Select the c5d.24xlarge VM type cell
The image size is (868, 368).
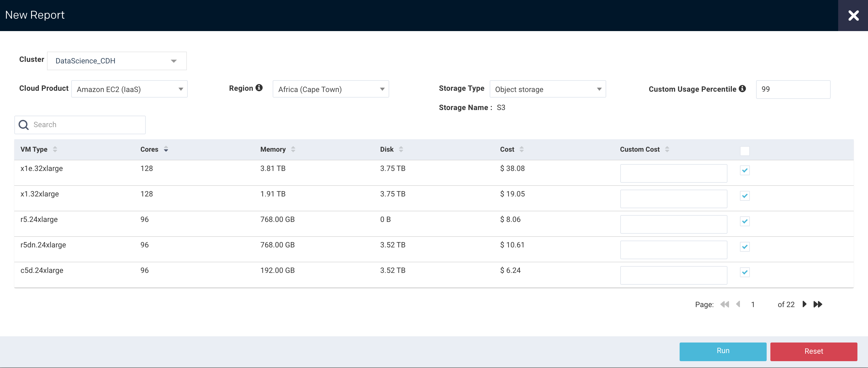(42, 271)
